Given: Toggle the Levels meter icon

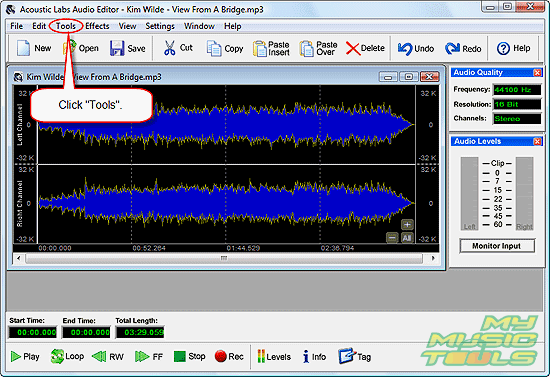Looking at the screenshot, I should coord(261,357).
